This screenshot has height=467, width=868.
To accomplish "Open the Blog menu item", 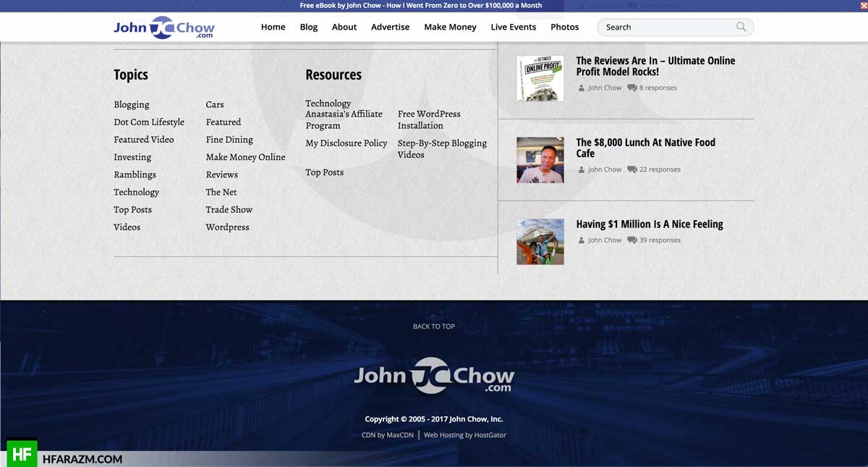I will pyautogui.click(x=309, y=27).
